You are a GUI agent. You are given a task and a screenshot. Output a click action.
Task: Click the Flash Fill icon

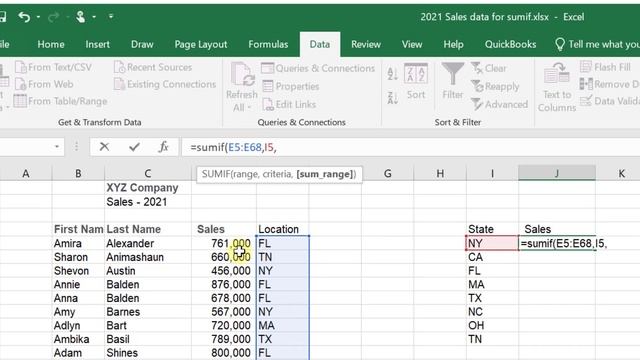pos(586,67)
